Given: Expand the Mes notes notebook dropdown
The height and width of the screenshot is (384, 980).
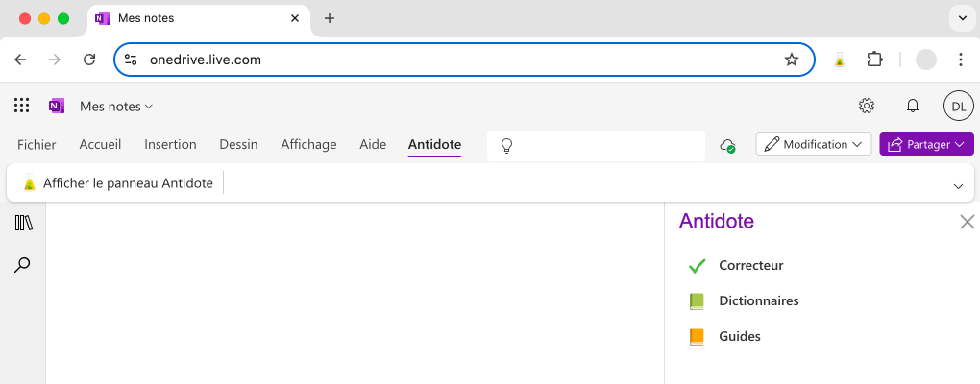Looking at the screenshot, I should tap(116, 107).
